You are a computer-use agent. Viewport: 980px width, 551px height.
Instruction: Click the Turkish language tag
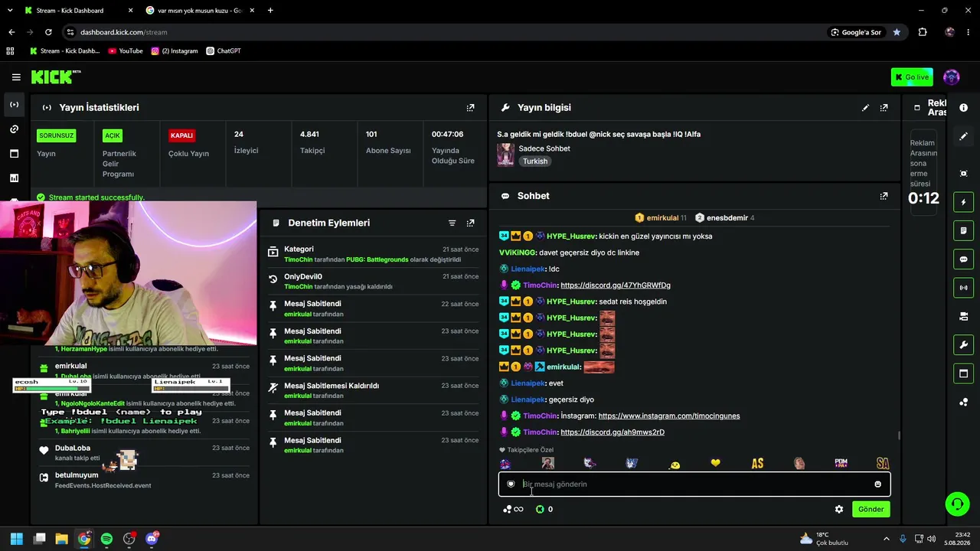click(535, 161)
